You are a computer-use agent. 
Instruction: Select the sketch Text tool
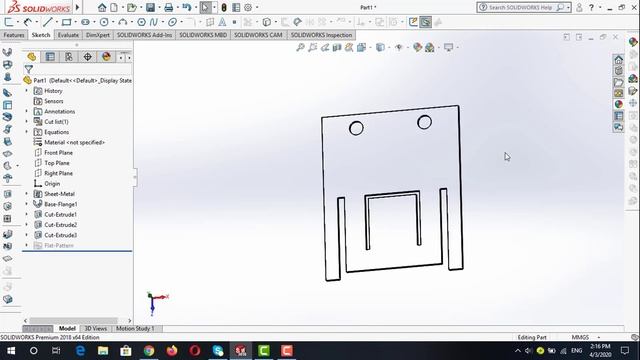[x=222, y=22]
